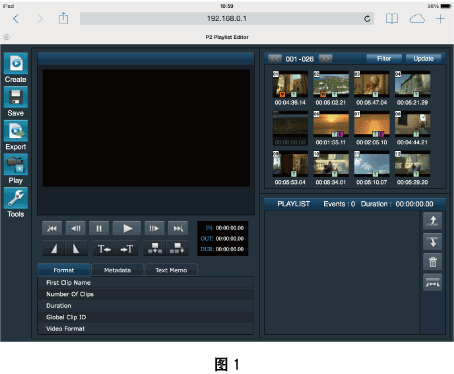
Task: Click the First Clip Name row
Action: [x=145, y=283]
